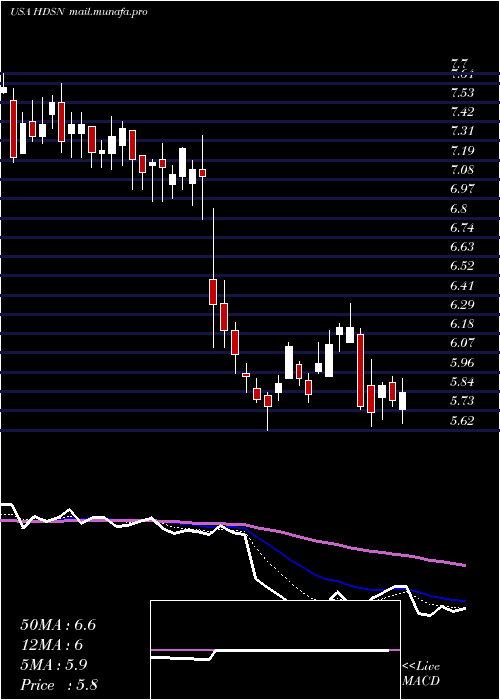This screenshot has width=500, height=700.
Task: Click the 7.53 price axis label
Action: [x=462, y=93]
